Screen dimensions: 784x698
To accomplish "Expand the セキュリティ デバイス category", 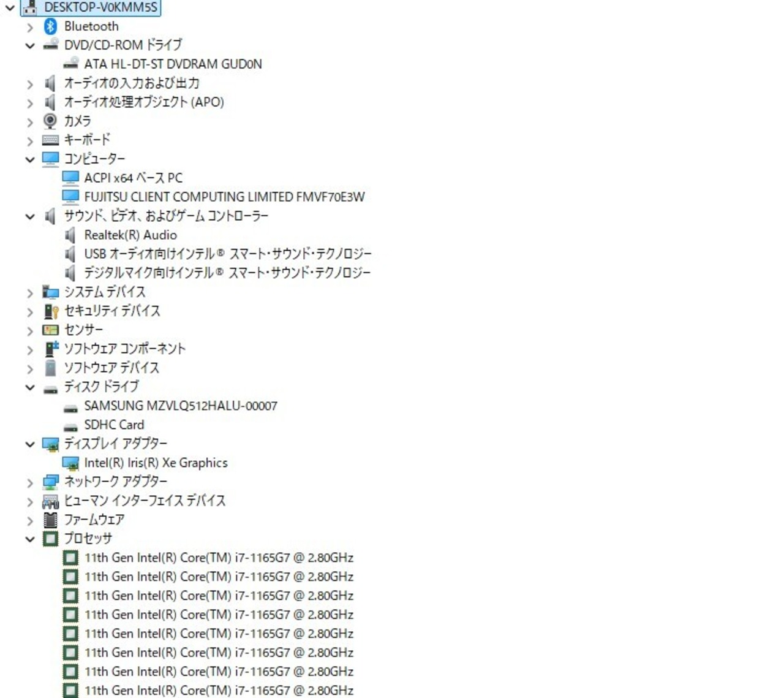I will [30, 312].
